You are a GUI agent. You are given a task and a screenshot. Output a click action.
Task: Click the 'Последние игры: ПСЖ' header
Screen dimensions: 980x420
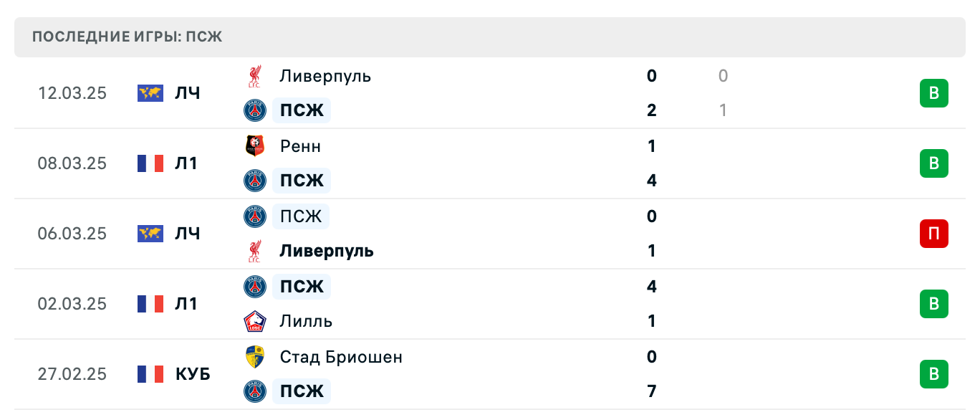tap(128, 37)
